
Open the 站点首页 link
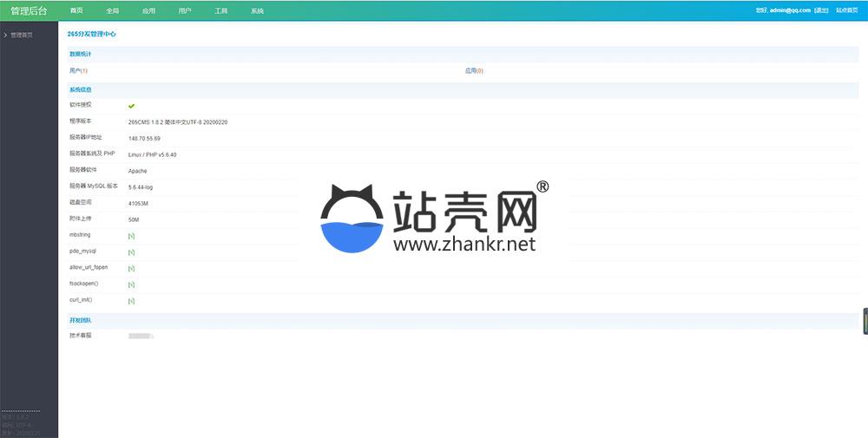click(846, 10)
